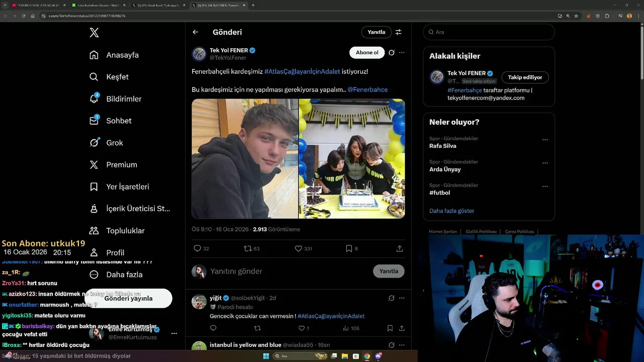Open more options for Arda Ünyay trend
The image size is (644, 362).
pyautogui.click(x=545, y=163)
